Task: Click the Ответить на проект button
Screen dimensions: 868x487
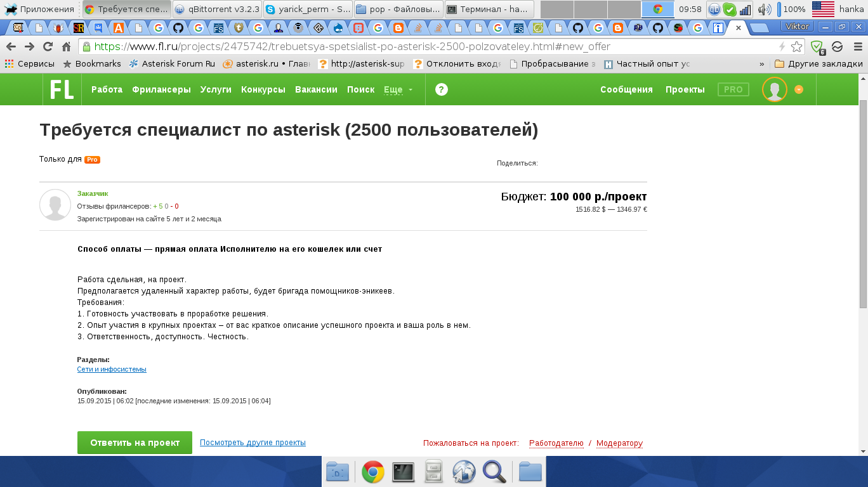Action: [135, 443]
